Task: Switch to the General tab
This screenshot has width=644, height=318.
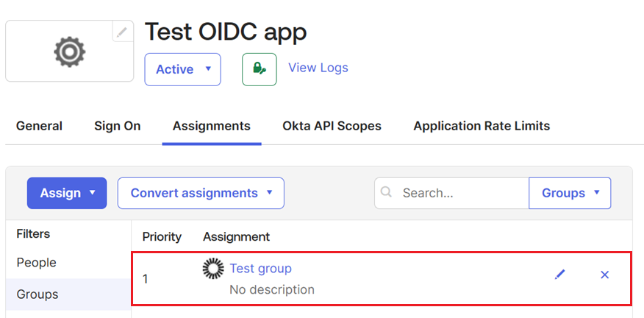Action: (39, 126)
